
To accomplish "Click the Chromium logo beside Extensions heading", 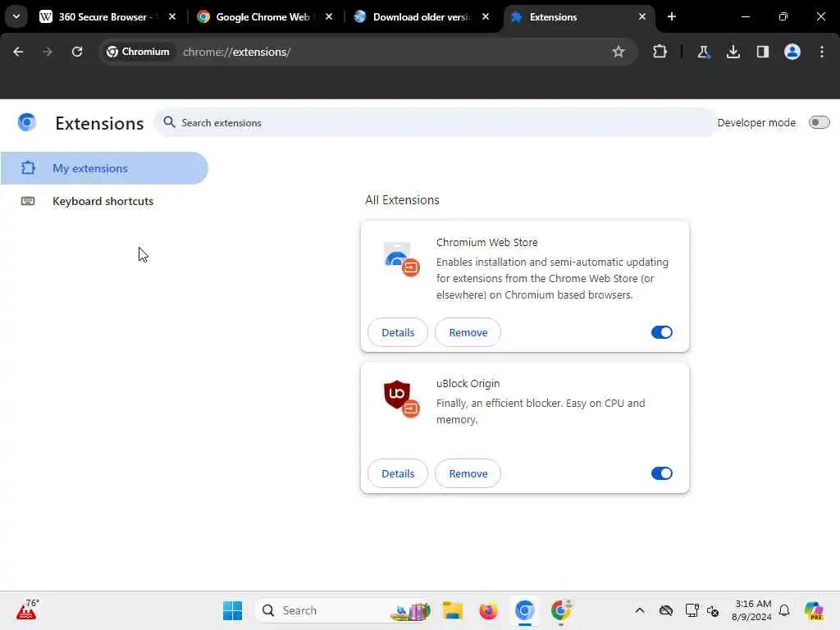I will 27,123.
